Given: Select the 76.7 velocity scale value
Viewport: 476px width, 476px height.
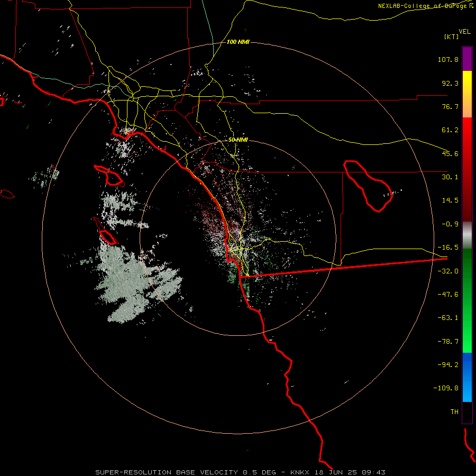Looking at the screenshot, I should pyautogui.click(x=450, y=106).
